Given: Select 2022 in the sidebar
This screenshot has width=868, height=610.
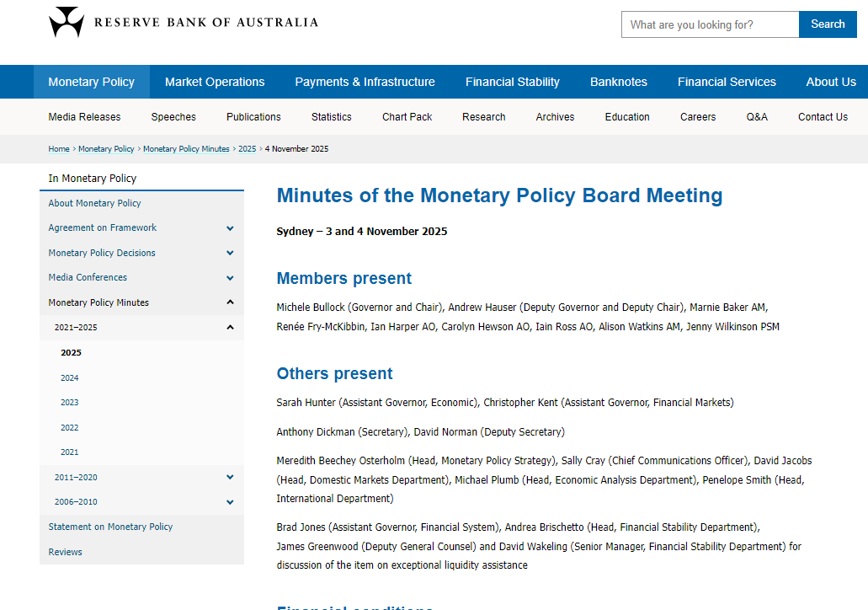Looking at the screenshot, I should click(x=70, y=428).
